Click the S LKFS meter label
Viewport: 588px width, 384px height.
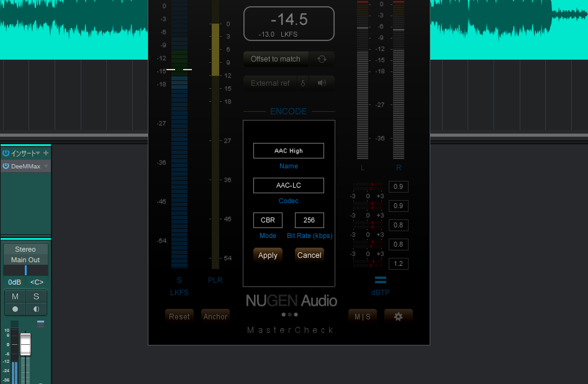(179, 286)
